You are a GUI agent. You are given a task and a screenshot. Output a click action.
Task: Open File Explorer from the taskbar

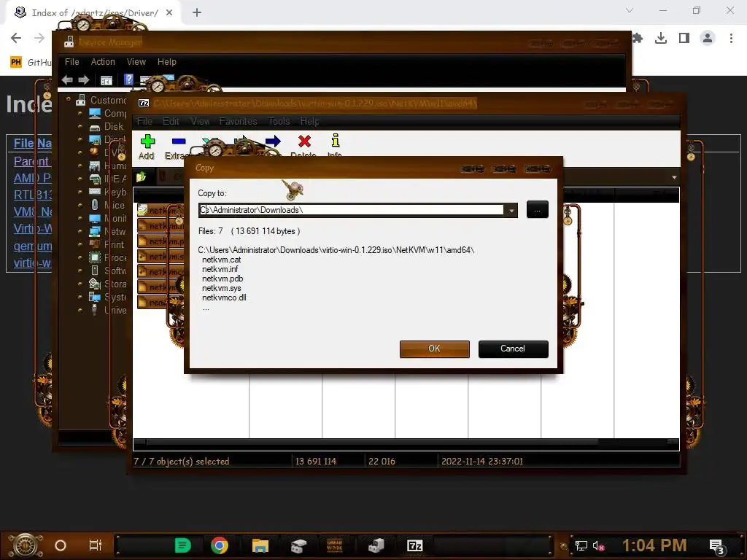coord(260,545)
